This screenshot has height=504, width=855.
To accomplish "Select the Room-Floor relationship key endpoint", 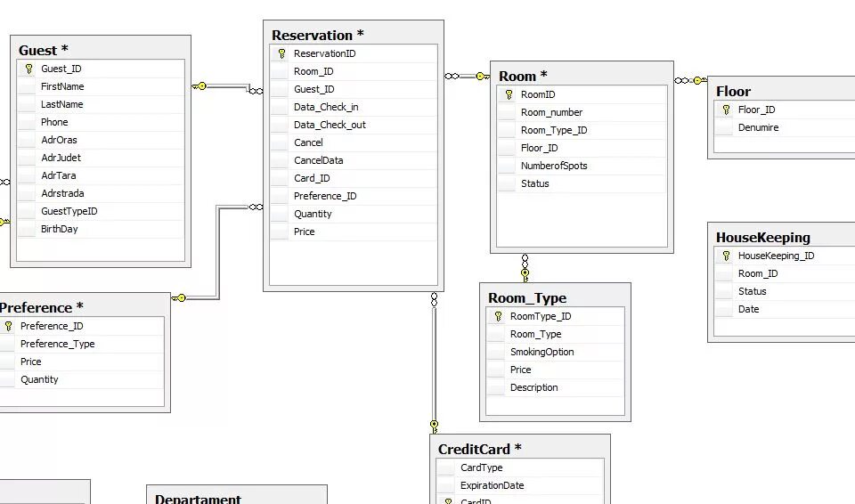I will pos(700,81).
